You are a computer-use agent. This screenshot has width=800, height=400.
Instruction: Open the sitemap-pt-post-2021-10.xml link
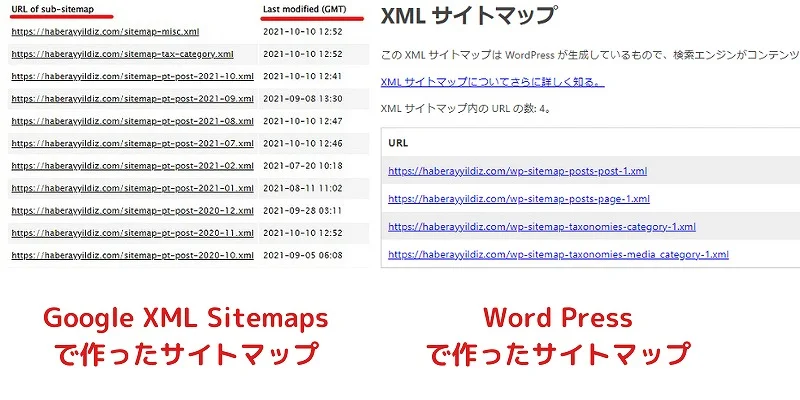(133, 77)
